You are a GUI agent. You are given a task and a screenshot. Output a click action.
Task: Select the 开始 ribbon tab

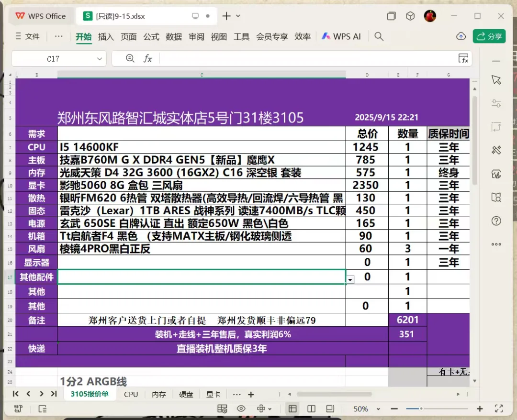tap(83, 36)
